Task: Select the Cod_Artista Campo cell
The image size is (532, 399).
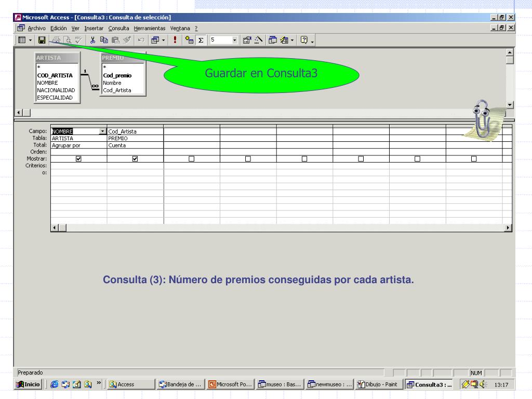Action: pos(135,131)
